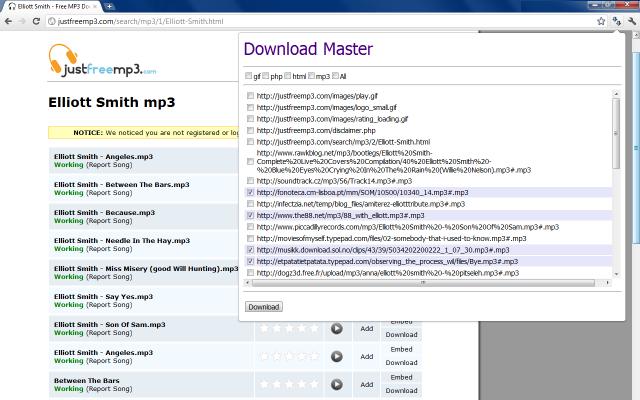Click Download for second Angeles.mp3 row
Screen dimensions: 640x400
pyautogui.click(x=401, y=362)
